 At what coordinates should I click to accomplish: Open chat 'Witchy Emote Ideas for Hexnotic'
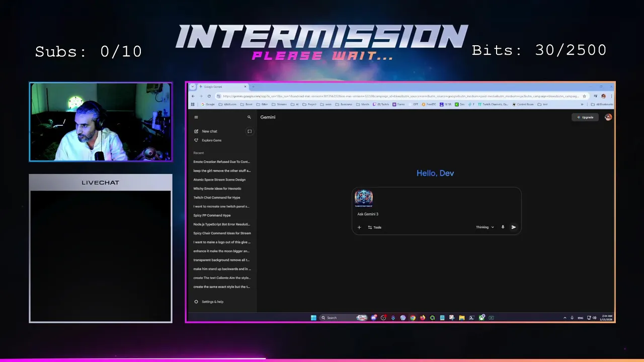click(217, 189)
